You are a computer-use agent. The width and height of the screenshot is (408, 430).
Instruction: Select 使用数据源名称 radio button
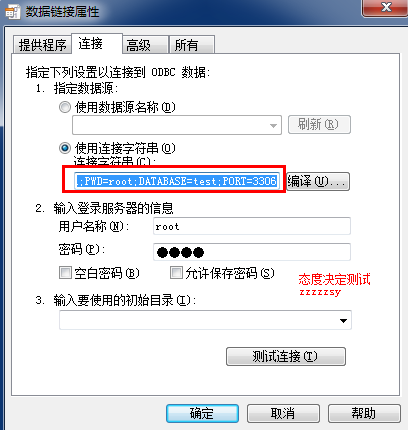tap(65, 107)
